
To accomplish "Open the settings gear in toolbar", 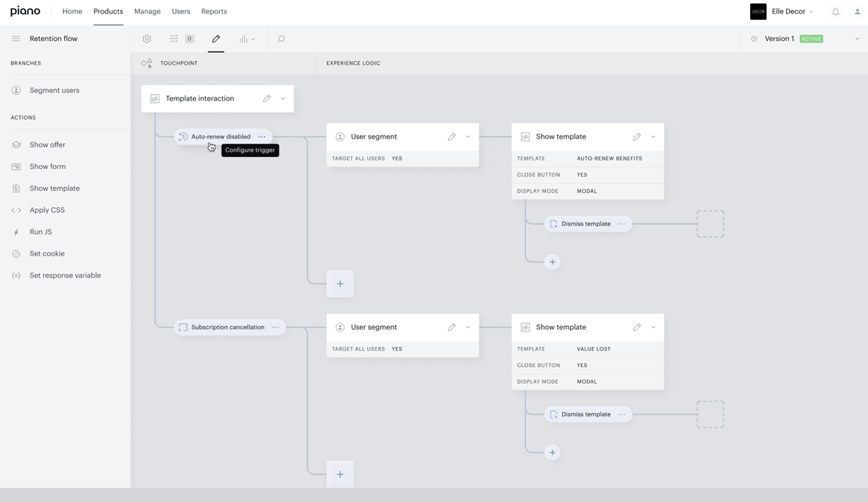I will click(x=147, y=39).
